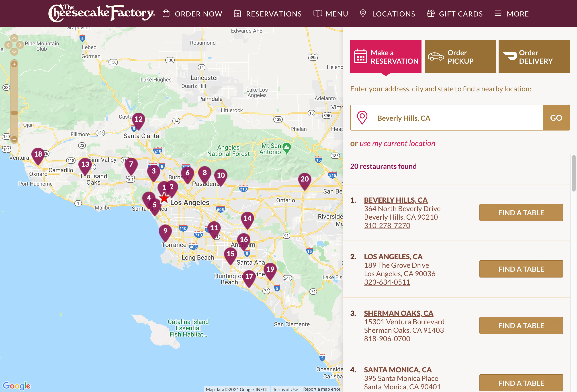Select the Order Pickup tab
The width and height of the screenshot is (577, 392).
[460, 56]
